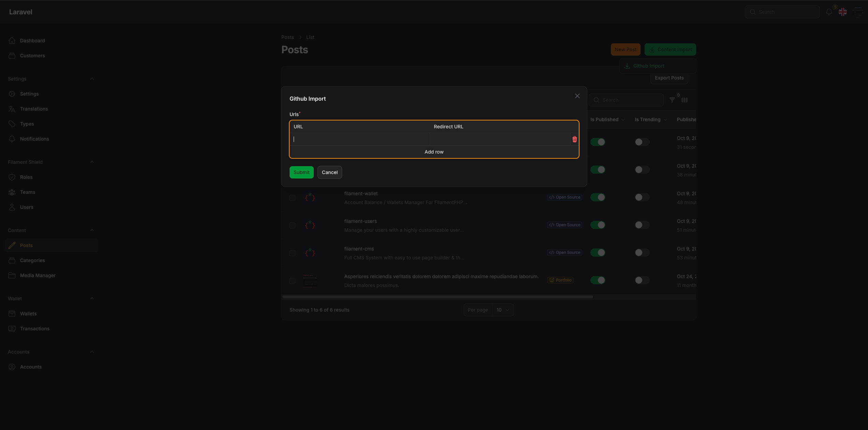Select the filament-users row checkbox
This screenshot has width=868, height=430.
click(292, 226)
